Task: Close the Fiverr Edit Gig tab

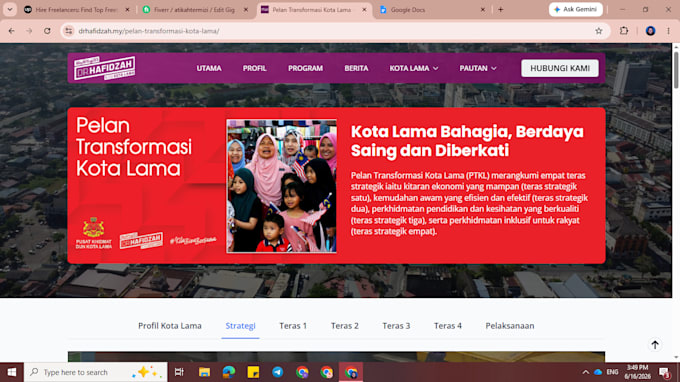Action: (x=245, y=10)
